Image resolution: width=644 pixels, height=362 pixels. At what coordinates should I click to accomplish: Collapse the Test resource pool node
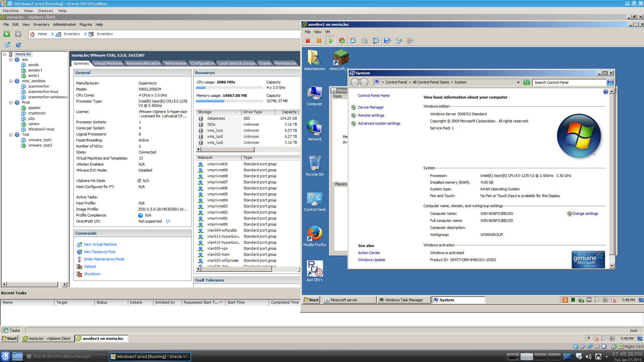tap(11, 135)
